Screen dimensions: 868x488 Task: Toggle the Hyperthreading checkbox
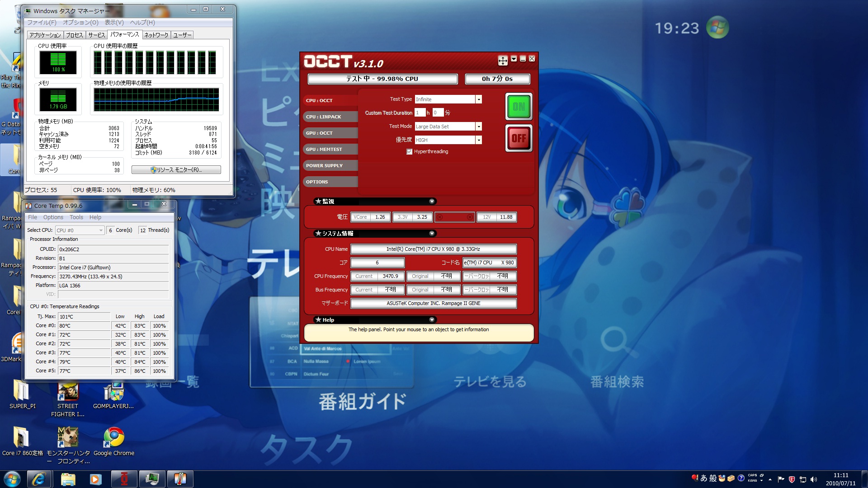coord(409,152)
